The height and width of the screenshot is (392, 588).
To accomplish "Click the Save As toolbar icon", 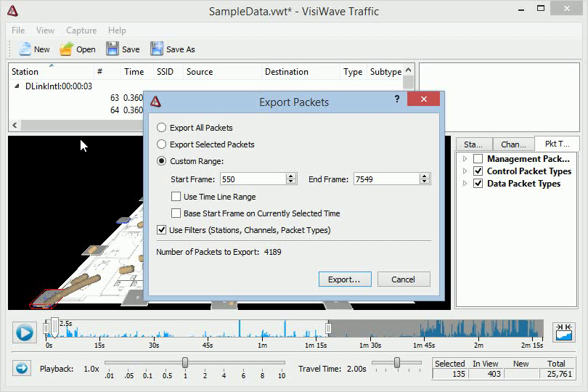I will [x=157, y=49].
